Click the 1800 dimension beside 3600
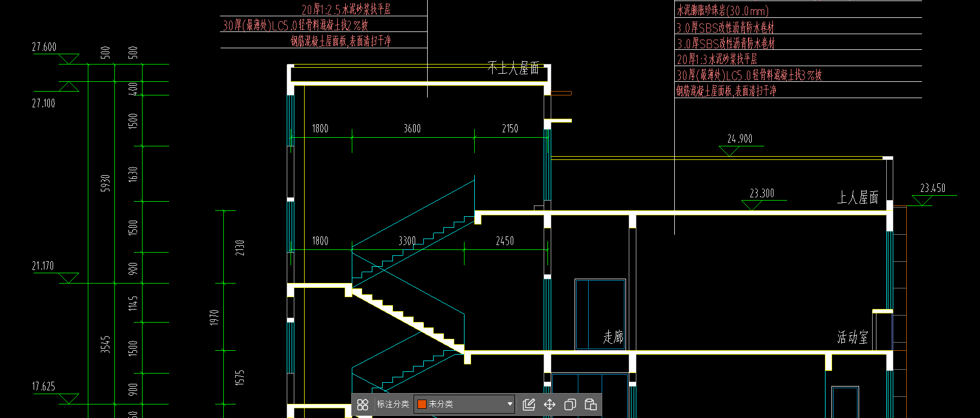The height and width of the screenshot is (418, 980). click(320, 128)
